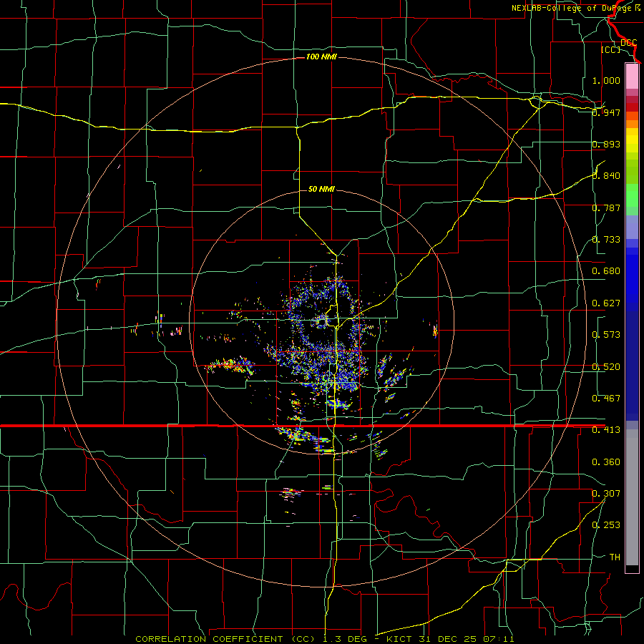Select the 0.360 legend value
This screenshot has width=644, height=644.
[x=606, y=462]
